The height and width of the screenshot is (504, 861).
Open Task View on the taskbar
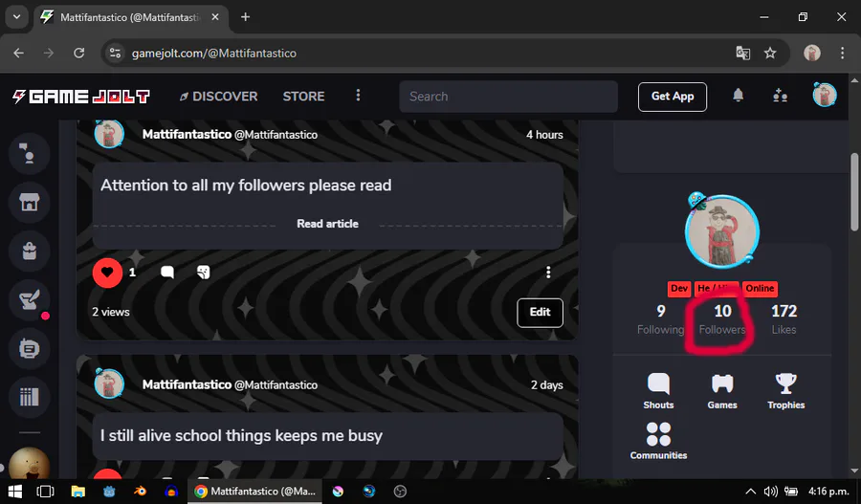click(x=45, y=492)
